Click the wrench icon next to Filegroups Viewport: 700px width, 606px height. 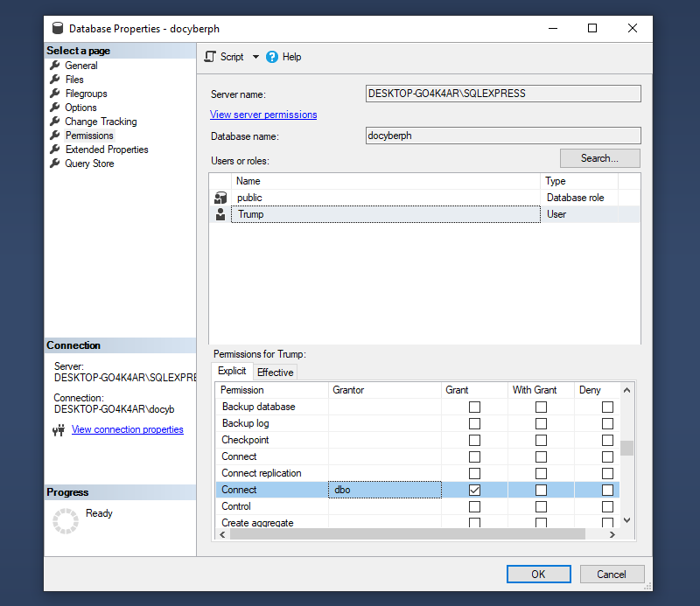click(55, 94)
